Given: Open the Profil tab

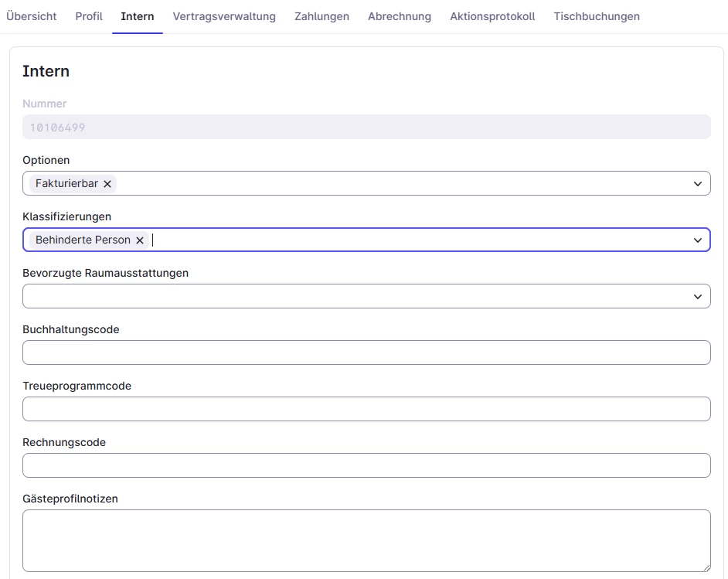Looking at the screenshot, I should click(x=89, y=16).
